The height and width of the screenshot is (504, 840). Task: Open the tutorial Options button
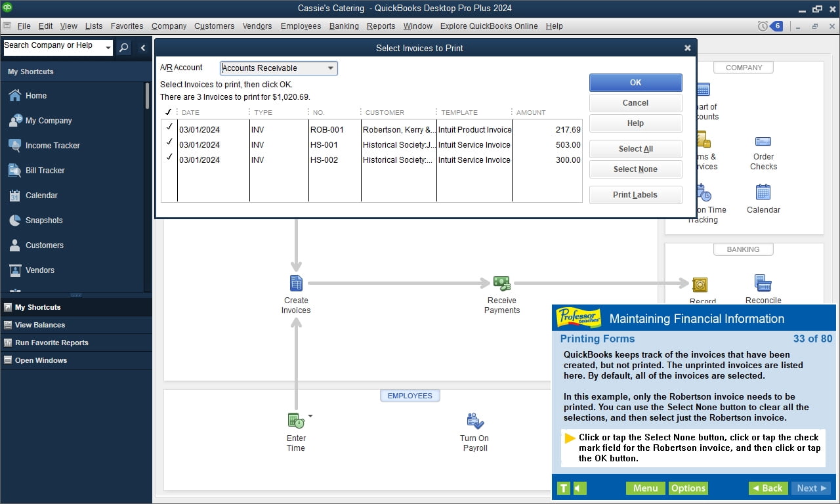tap(688, 488)
